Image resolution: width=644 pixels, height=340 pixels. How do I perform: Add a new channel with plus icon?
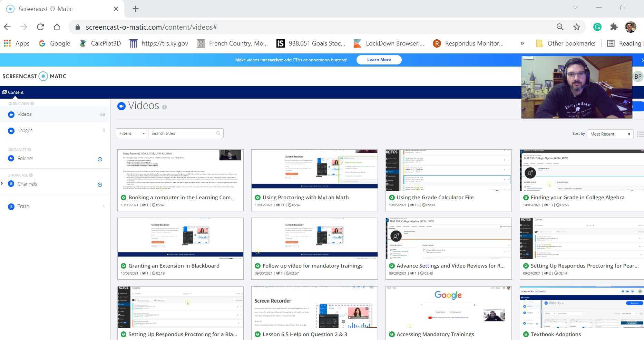click(x=100, y=184)
